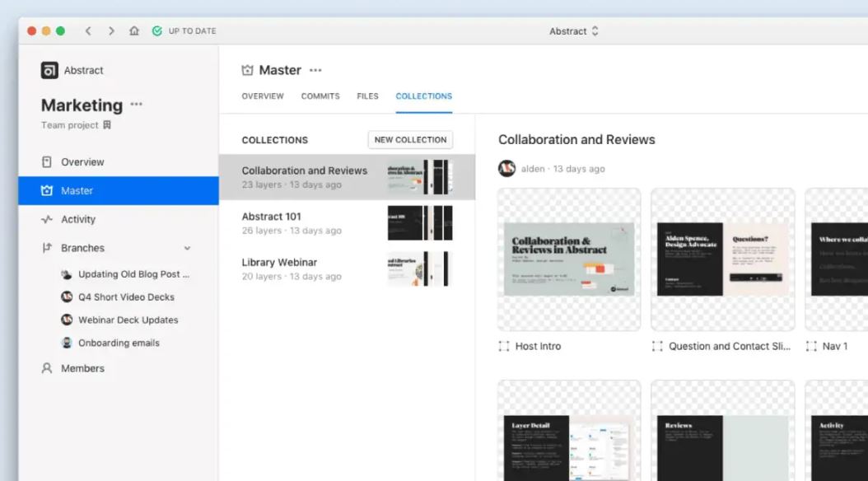Check the green sync status icon
The height and width of the screenshot is (481, 868).
pos(157,31)
